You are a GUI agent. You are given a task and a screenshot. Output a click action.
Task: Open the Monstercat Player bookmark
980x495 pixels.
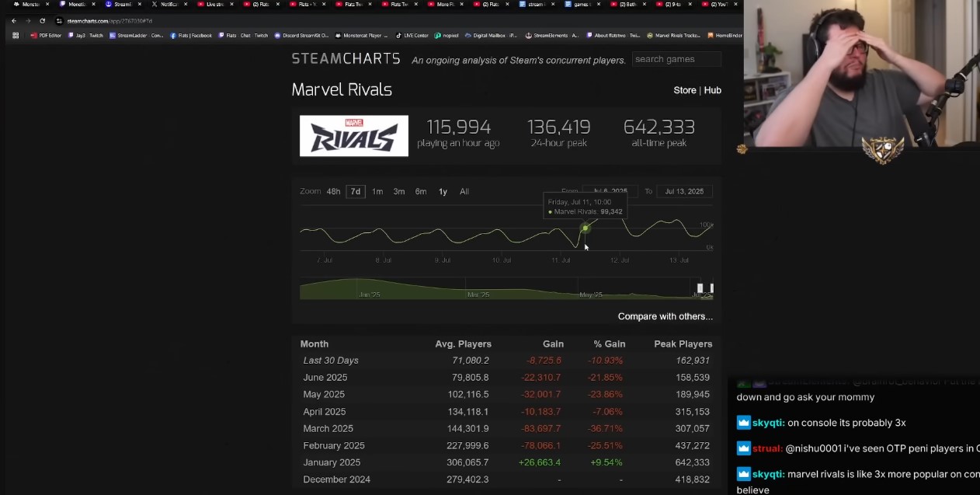[x=362, y=35]
